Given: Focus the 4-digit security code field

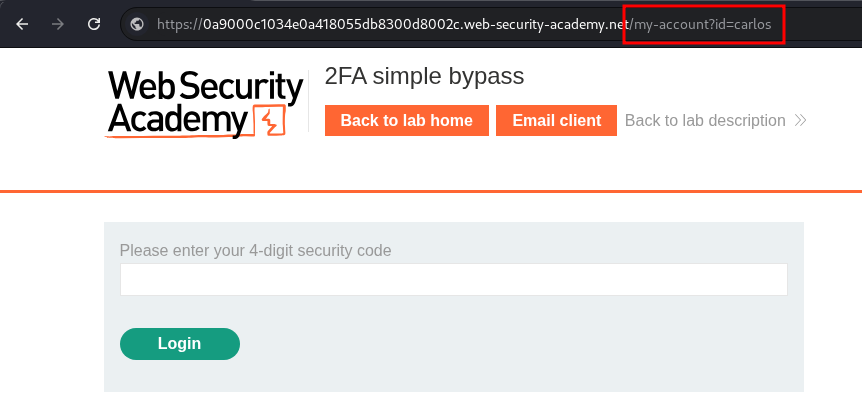Looking at the screenshot, I should point(453,279).
